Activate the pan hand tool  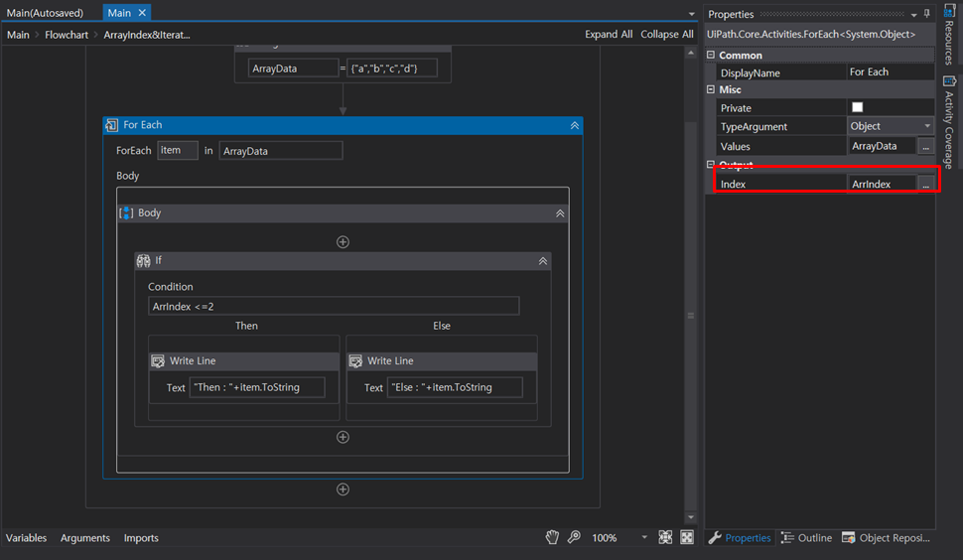552,537
